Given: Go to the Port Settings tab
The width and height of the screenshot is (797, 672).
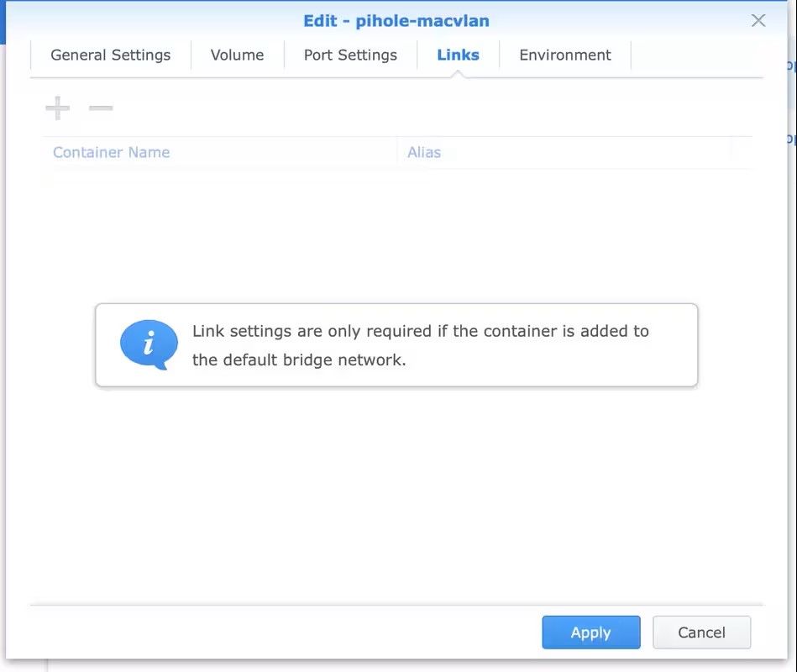Looking at the screenshot, I should coord(350,55).
